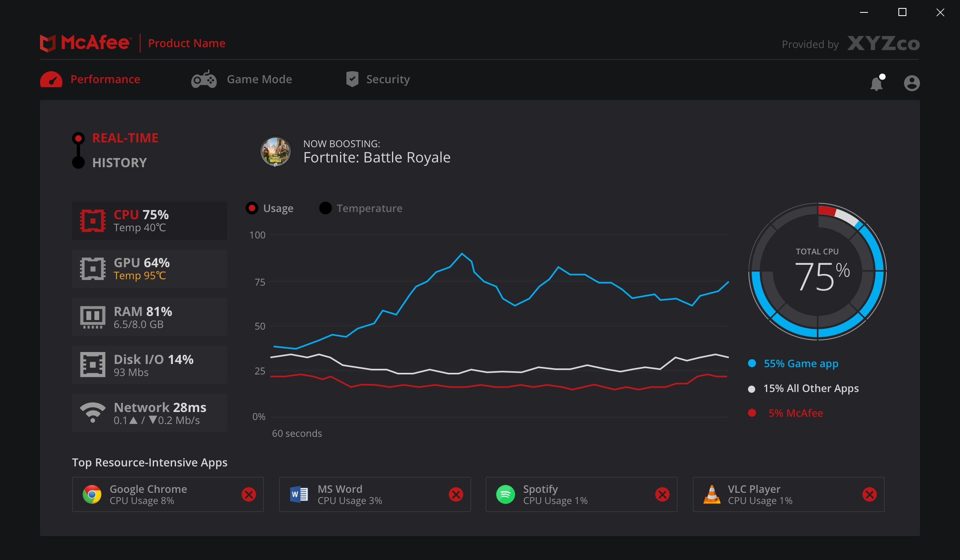Click the Fortnite: Battle Royale title
Viewport: 960px width, 560px height.
pyautogui.click(x=377, y=158)
